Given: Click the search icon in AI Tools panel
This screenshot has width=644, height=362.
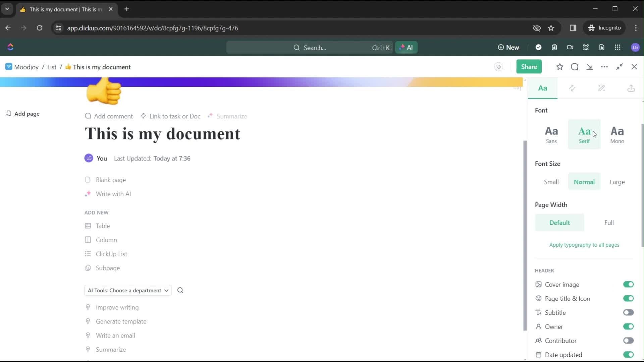Looking at the screenshot, I should point(180,290).
